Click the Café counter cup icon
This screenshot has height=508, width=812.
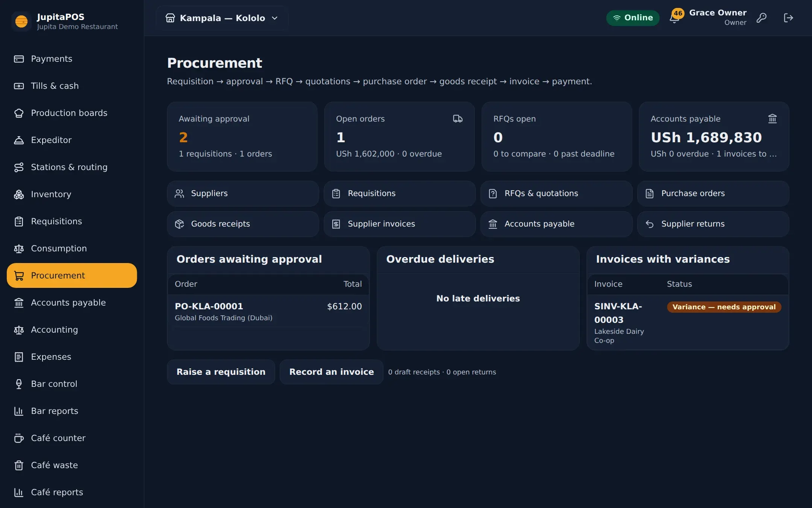[x=19, y=438]
